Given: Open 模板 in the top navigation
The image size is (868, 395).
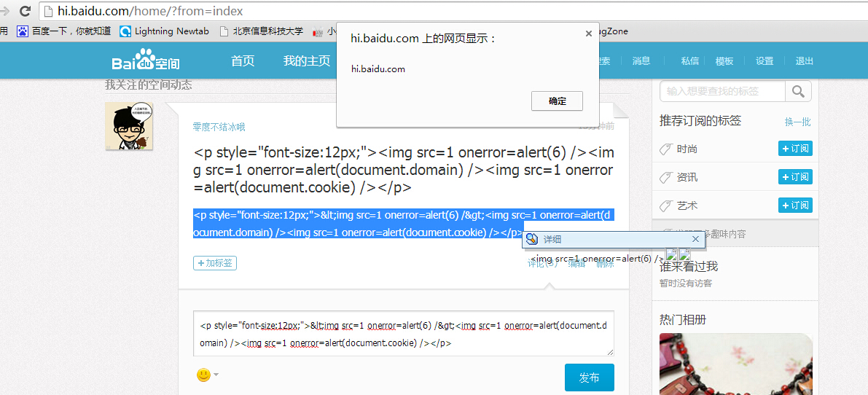Looking at the screenshot, I should tap(724, 61).
